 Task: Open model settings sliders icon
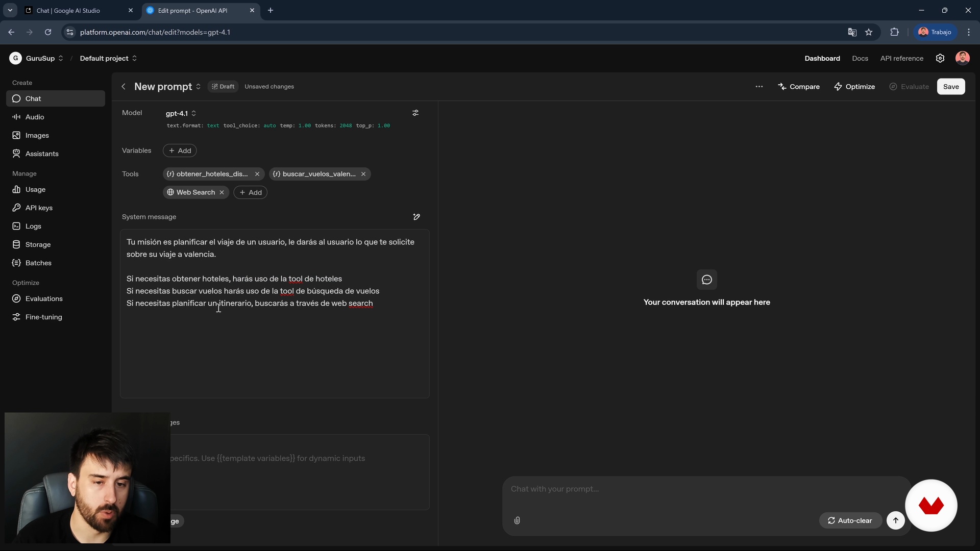click(415, 113)
